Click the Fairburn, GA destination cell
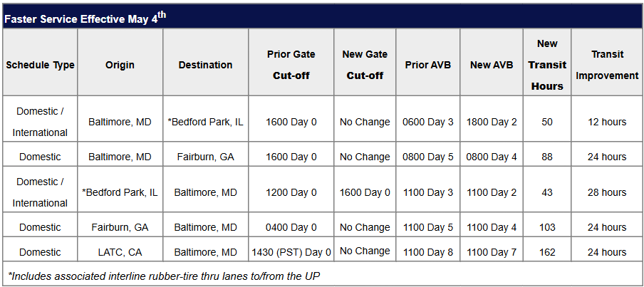Image resolution: width=644 pixels, height=287 pixels. (x=205, y=157)
